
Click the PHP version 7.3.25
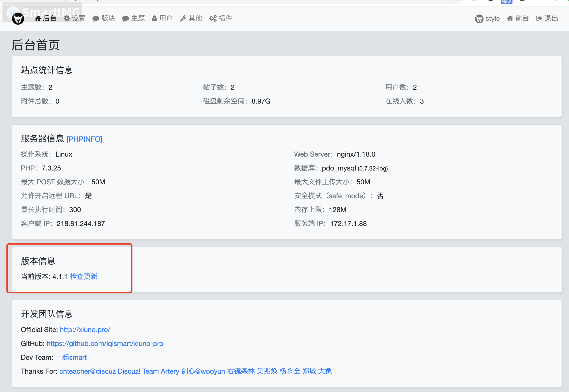51,168
